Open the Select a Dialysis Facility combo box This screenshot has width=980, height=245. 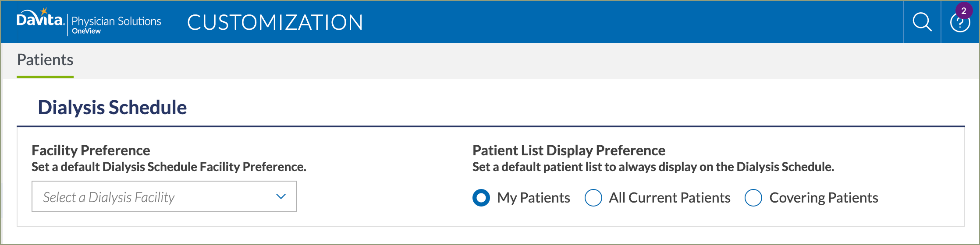[x=164, y=196]
